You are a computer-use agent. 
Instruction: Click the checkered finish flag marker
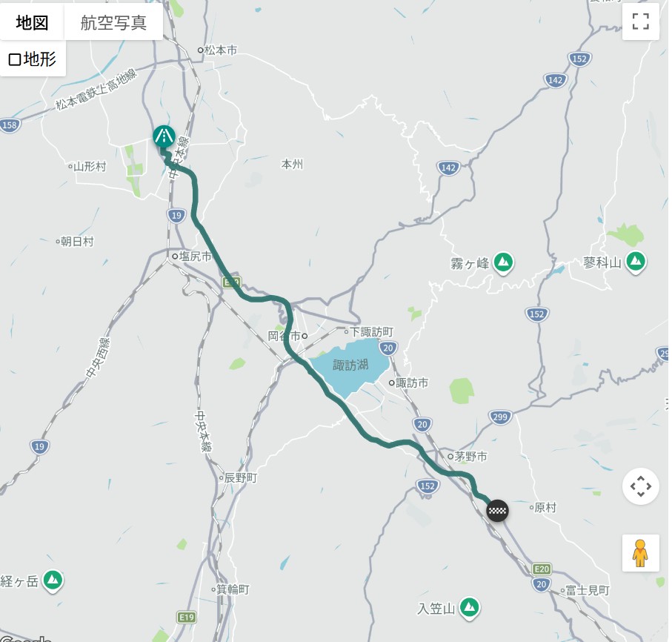pyautogui.click(x=497, y=510)
